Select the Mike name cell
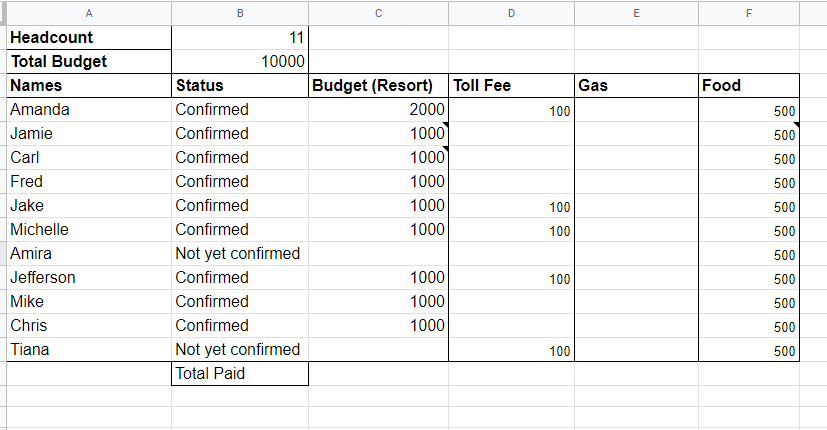 pos(89,302)
